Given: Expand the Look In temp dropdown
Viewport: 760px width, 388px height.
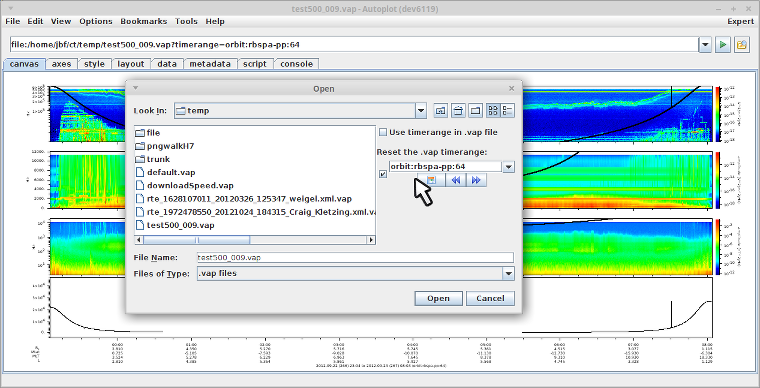Looking at the screenshot, I should pyautogui.click(x=421, y=111).
